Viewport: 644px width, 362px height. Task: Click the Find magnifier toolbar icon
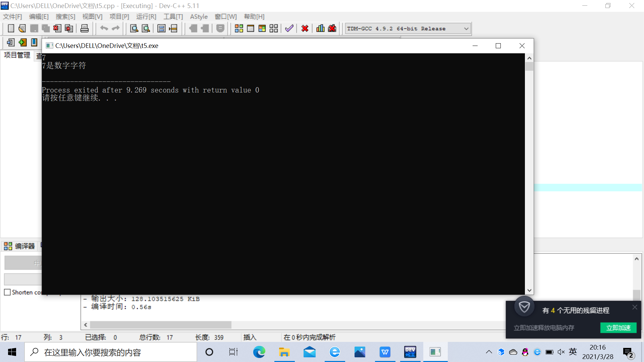pyautogui.click(x=134, y=28)
